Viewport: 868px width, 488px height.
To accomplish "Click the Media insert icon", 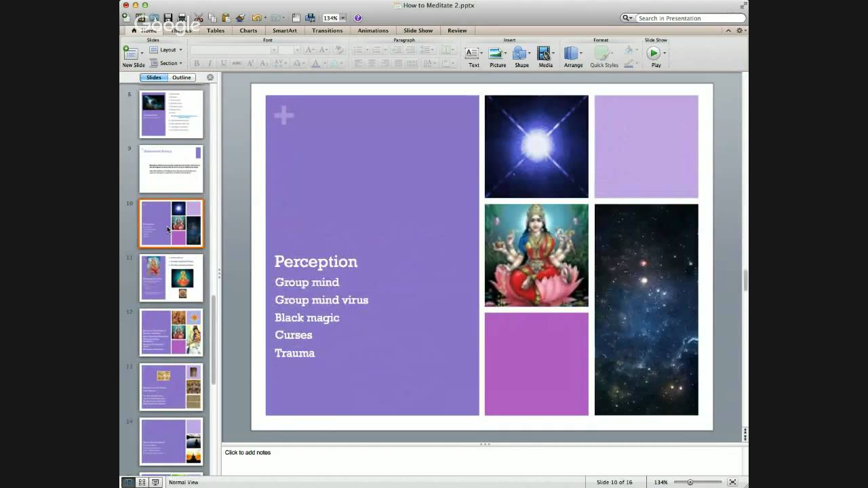I will (x=545, y=54).
